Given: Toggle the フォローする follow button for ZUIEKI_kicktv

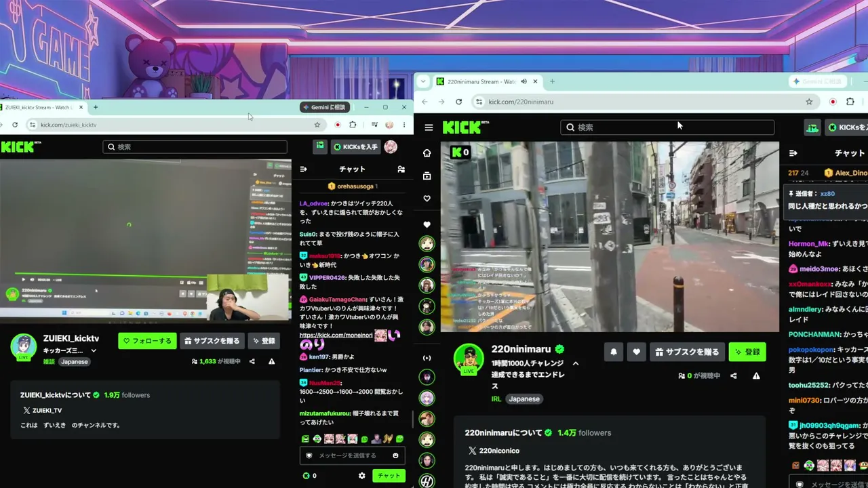Looking at the screenshot, I should coord(147,341).
